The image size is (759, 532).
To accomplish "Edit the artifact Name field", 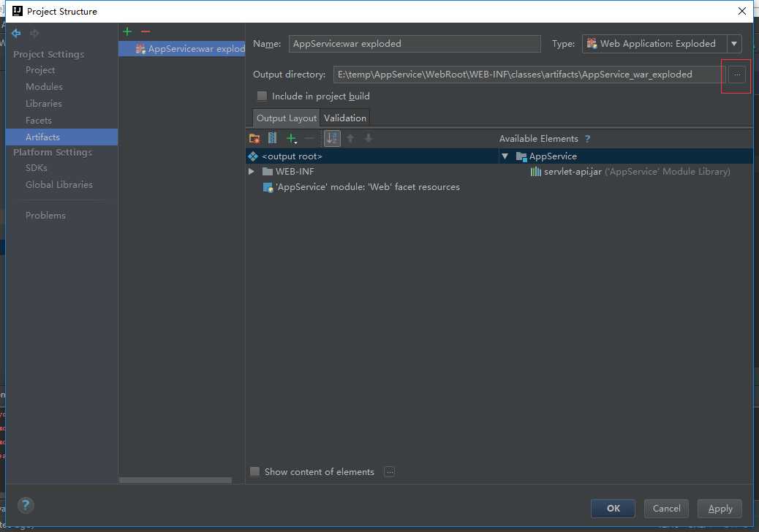I will (415, 44).
